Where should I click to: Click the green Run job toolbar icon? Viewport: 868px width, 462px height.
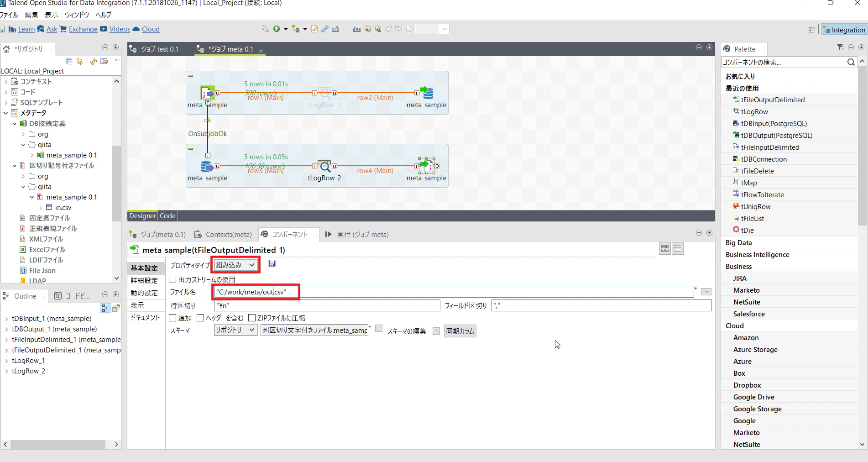pyautogui.click(x=277, y=29)
